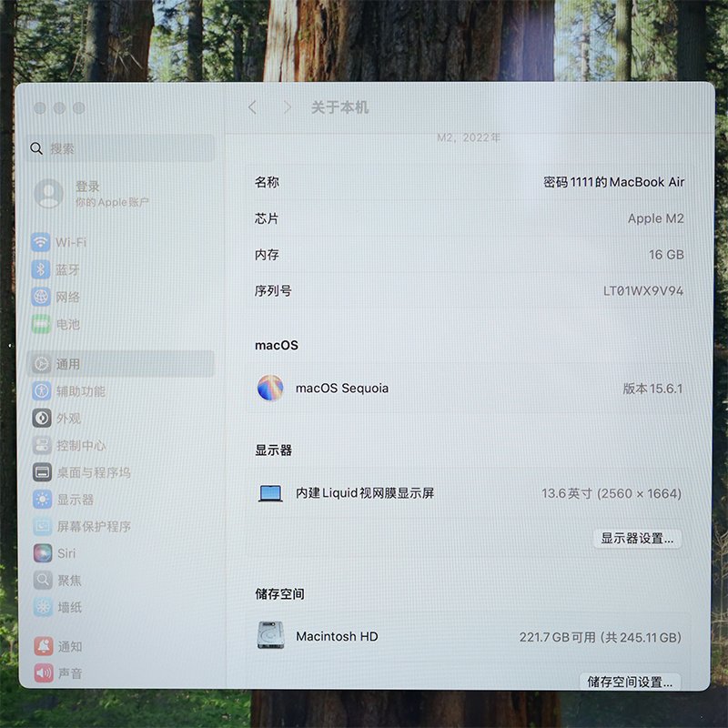
Task: Select the 屏幕保护程序 icon
Action: (42, 526)
